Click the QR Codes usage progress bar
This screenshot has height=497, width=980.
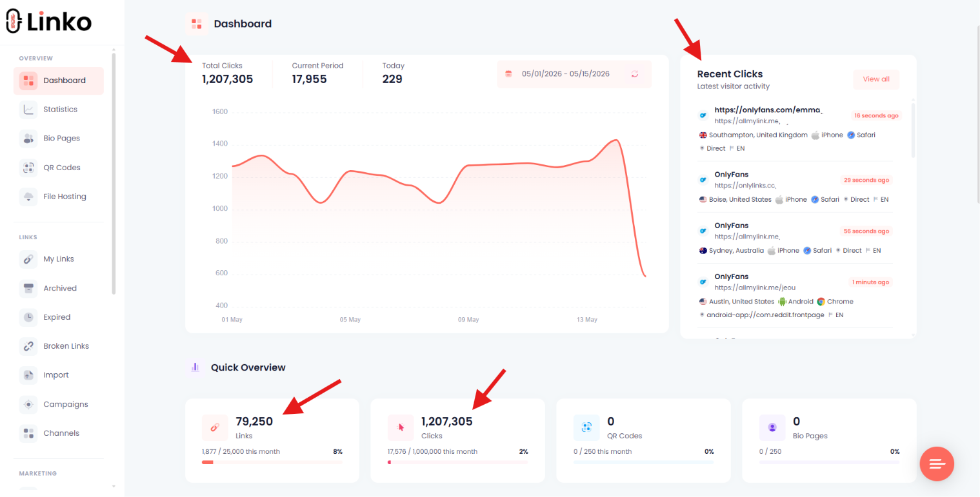[x=644, y=462]
